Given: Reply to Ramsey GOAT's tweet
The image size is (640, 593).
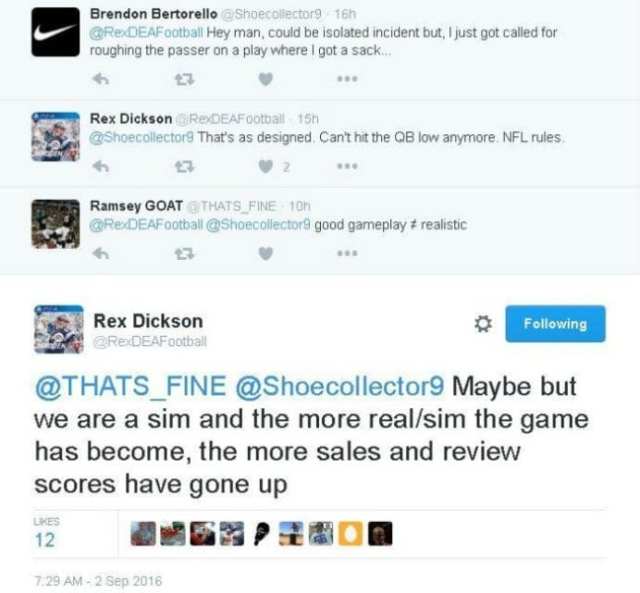Looking at the screenshot, I should coord(100,254).
